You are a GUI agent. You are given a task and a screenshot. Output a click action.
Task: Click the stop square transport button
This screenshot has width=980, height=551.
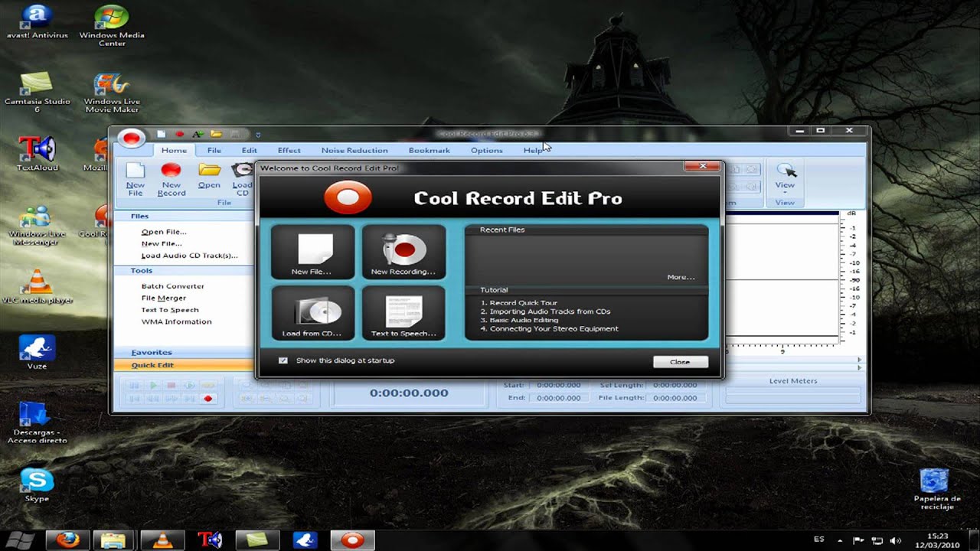click(x=171, y=386)
